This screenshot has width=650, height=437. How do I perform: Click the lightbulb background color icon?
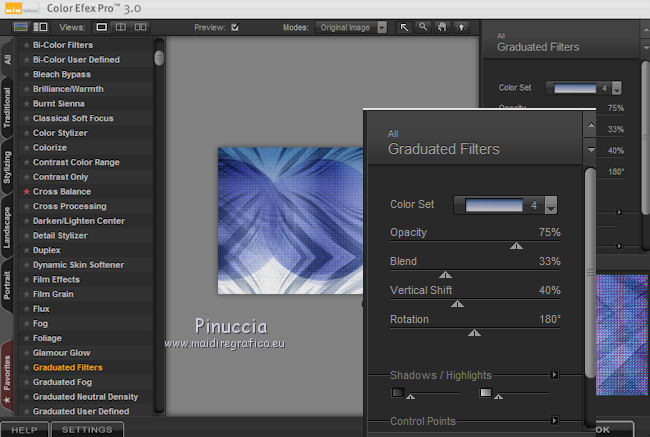click(x=460, y=27)
